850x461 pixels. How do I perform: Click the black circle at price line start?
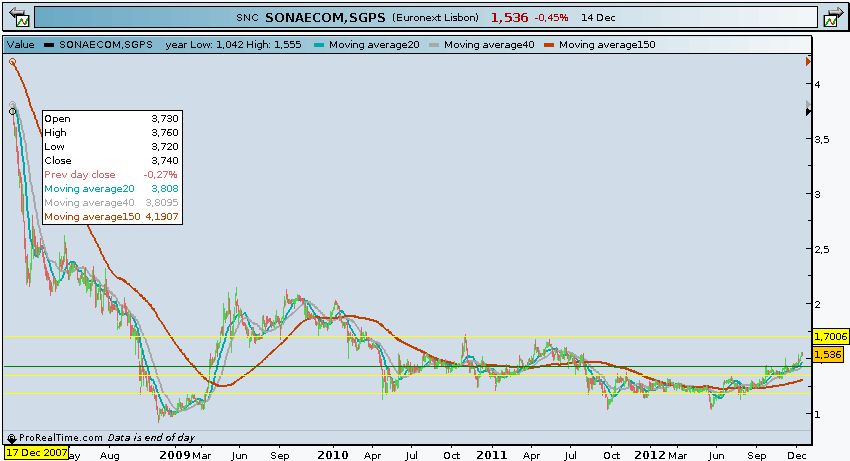tap(12, 112)
